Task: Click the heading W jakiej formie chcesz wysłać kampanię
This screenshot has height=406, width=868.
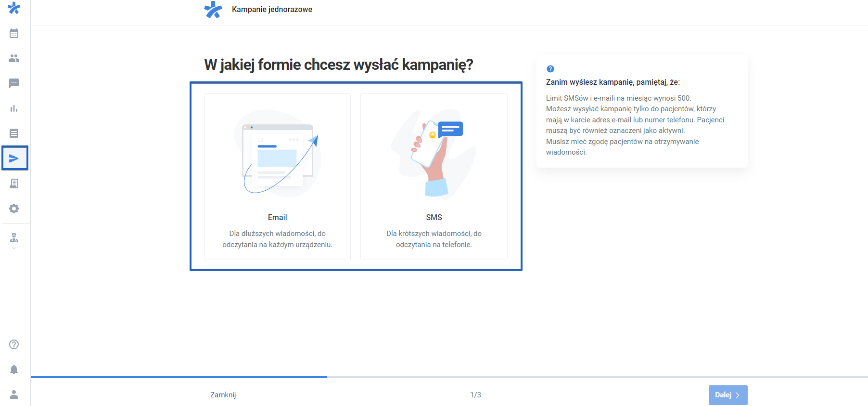Action: point(339,65)
